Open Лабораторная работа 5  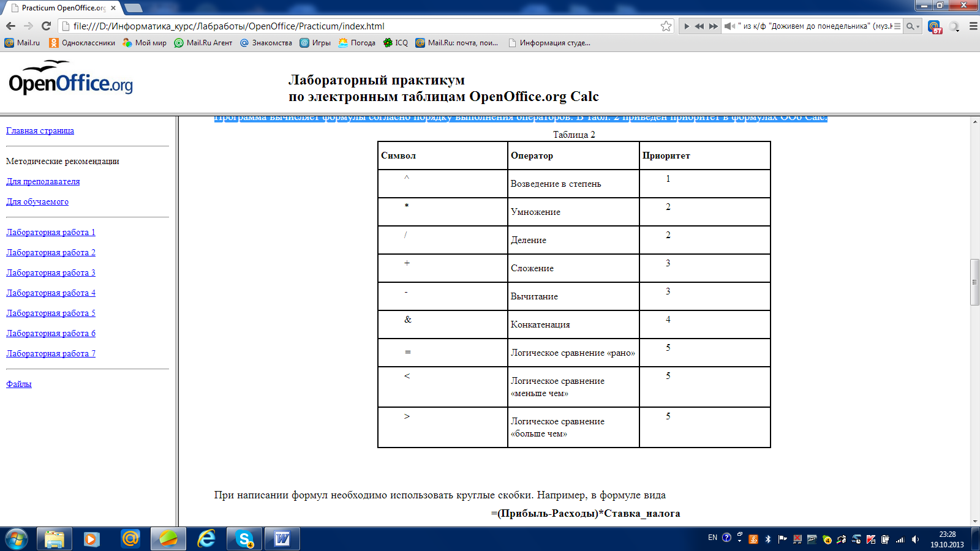[x=51, y=313]
